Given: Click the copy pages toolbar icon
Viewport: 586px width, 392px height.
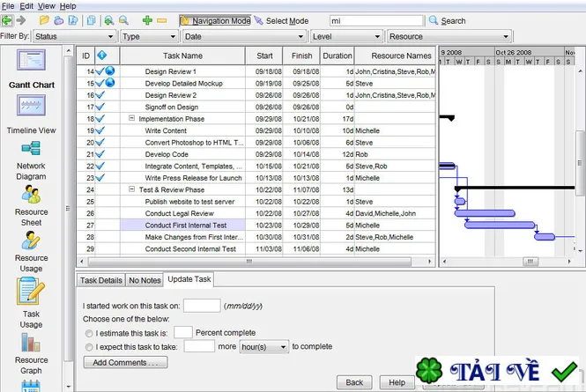Looking at the screenshot, I should (x=91, y=20).
